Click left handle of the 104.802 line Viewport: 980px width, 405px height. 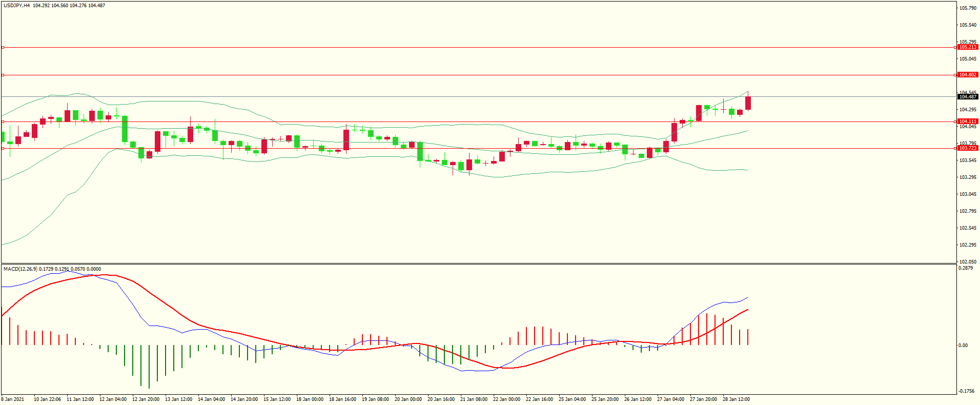click(x=3, y=75)
